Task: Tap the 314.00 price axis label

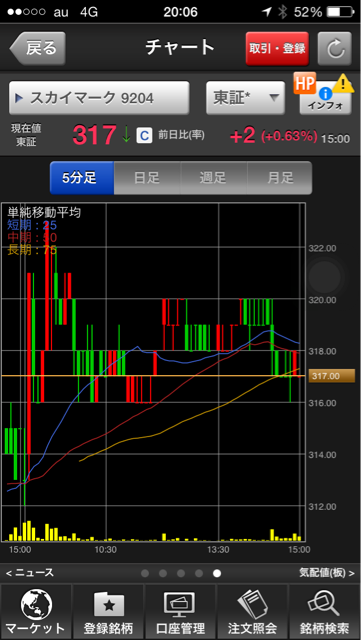Action: click(323, 455)
